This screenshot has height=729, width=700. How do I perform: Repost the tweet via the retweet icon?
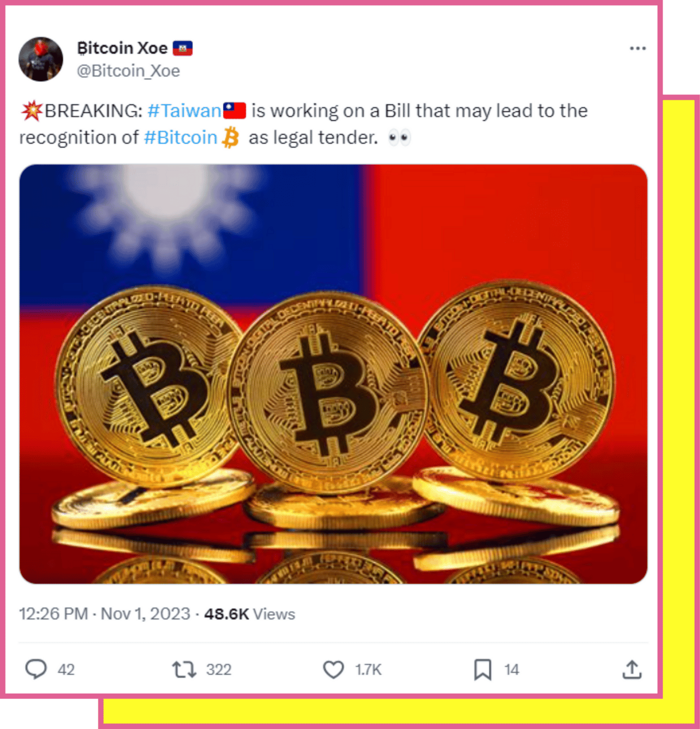point(184,670)
